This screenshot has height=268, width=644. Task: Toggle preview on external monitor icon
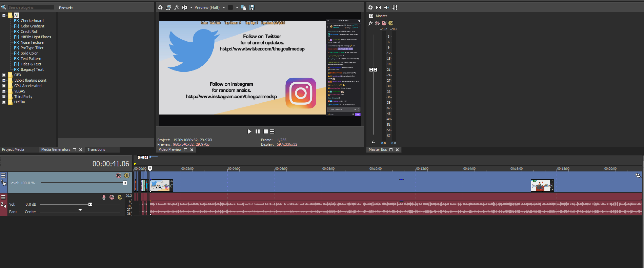tap(168, 7)
